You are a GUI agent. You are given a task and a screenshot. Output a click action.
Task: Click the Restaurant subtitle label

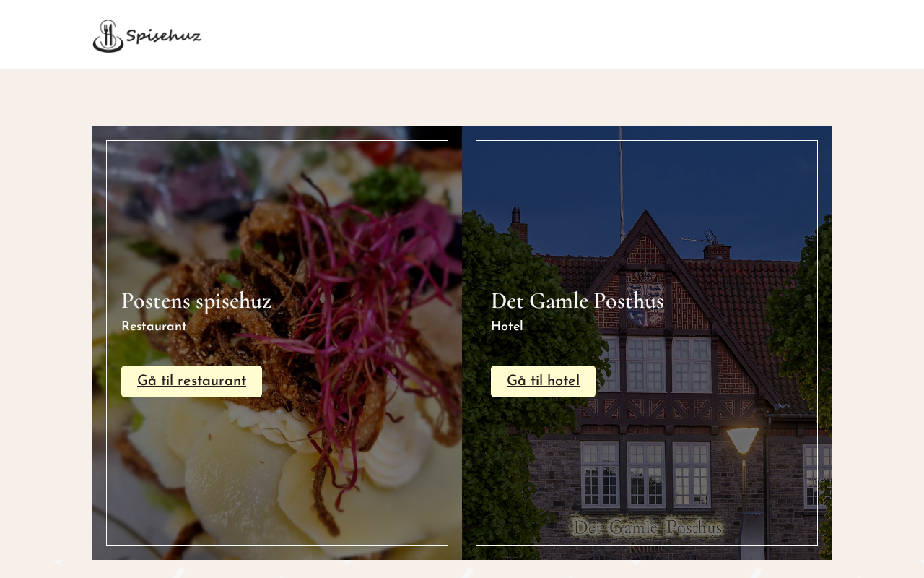tap(154, 327)
